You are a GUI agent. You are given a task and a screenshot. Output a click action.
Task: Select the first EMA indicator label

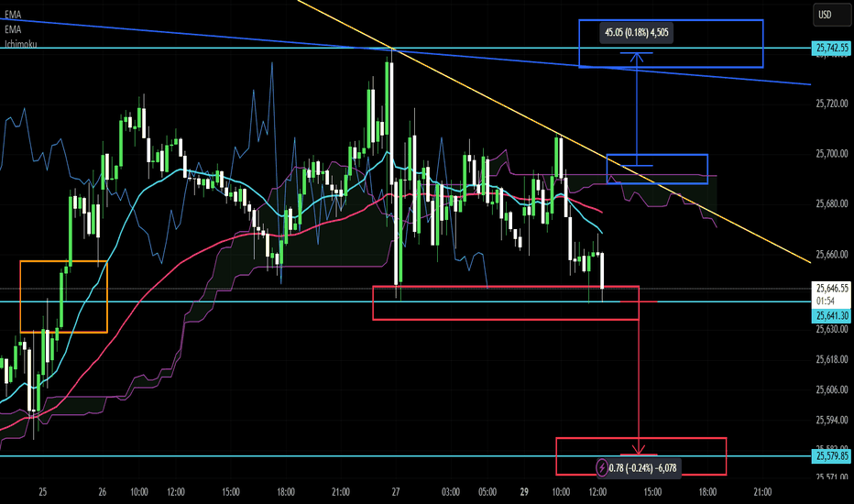click(12, 14)
